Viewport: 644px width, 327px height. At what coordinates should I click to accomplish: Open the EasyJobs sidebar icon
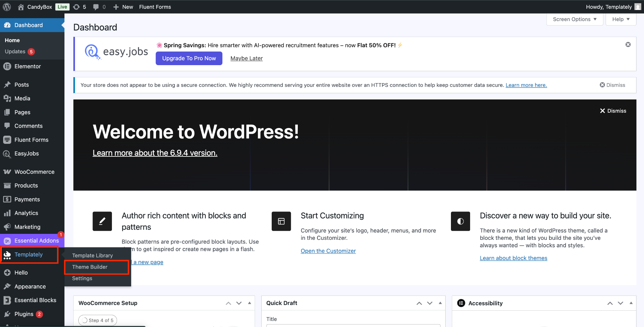(7, 154)
